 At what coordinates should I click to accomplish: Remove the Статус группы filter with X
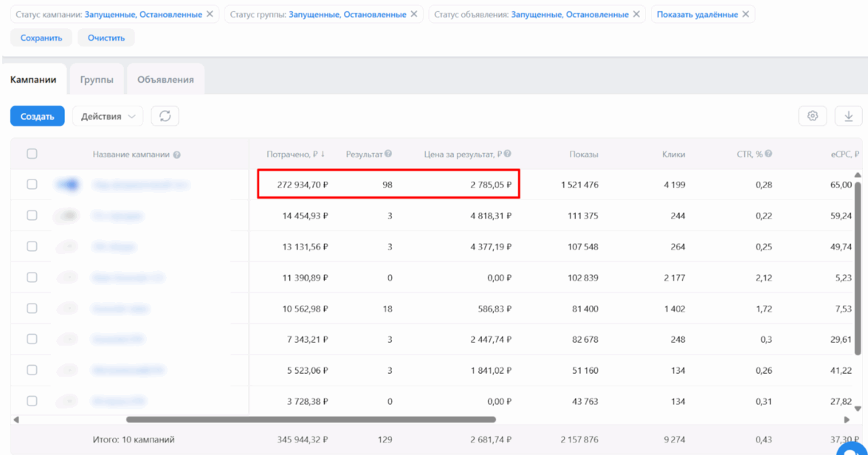click(413, 15)
